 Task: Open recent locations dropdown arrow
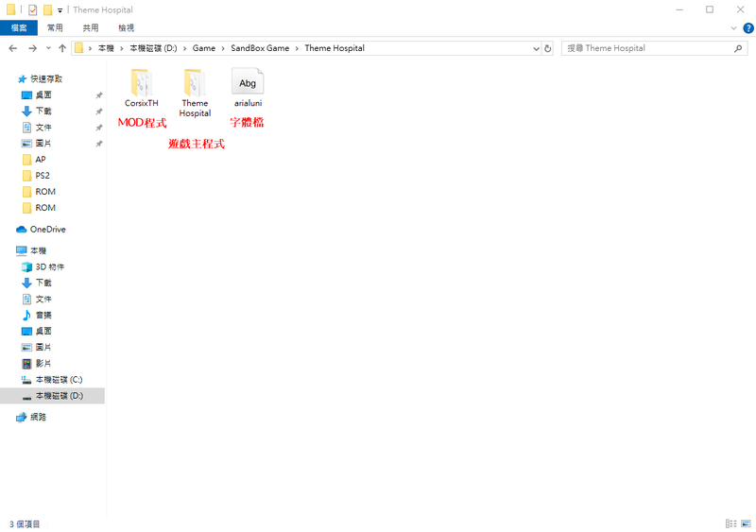(48, 48)
